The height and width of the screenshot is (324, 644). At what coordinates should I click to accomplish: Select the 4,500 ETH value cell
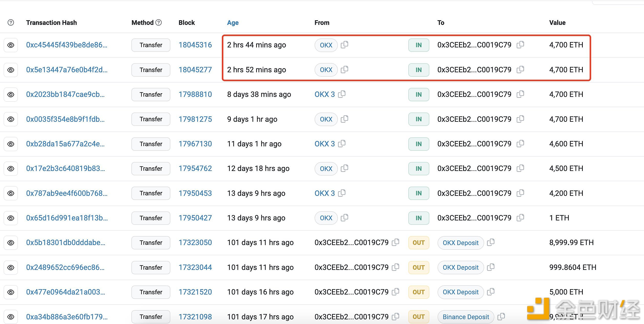tap(566, 168)
